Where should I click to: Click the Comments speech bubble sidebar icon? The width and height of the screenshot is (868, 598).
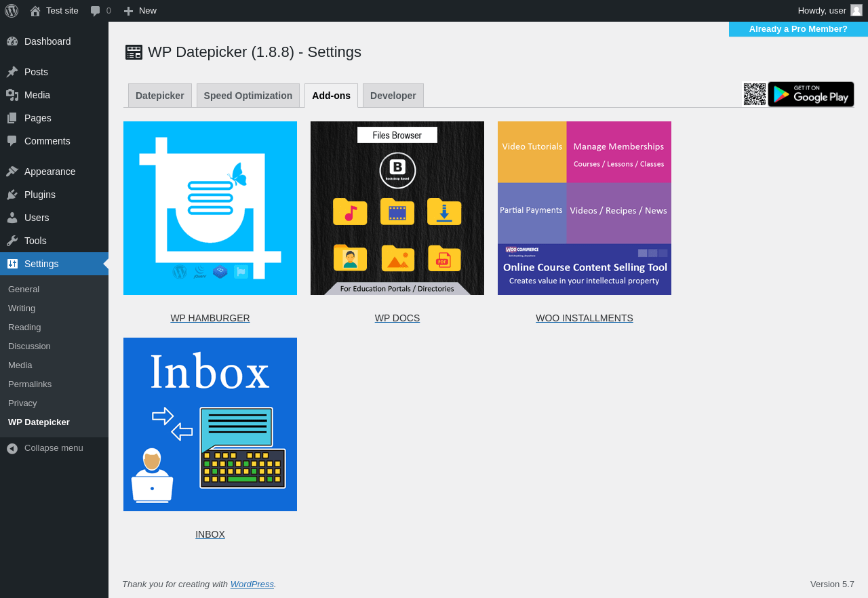[x=12, y=141]
